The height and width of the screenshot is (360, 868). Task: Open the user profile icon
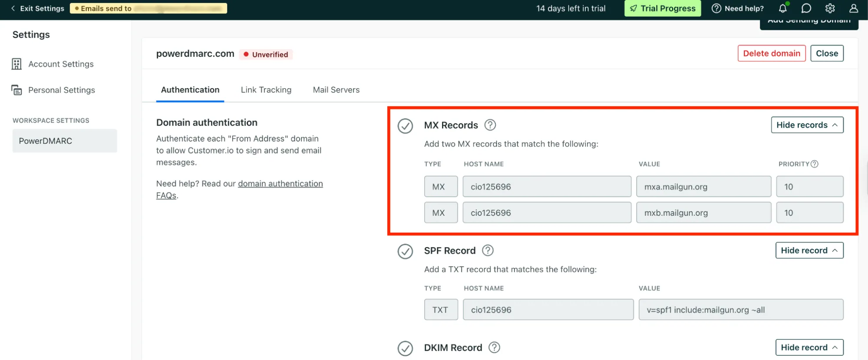tap(854, 8)
